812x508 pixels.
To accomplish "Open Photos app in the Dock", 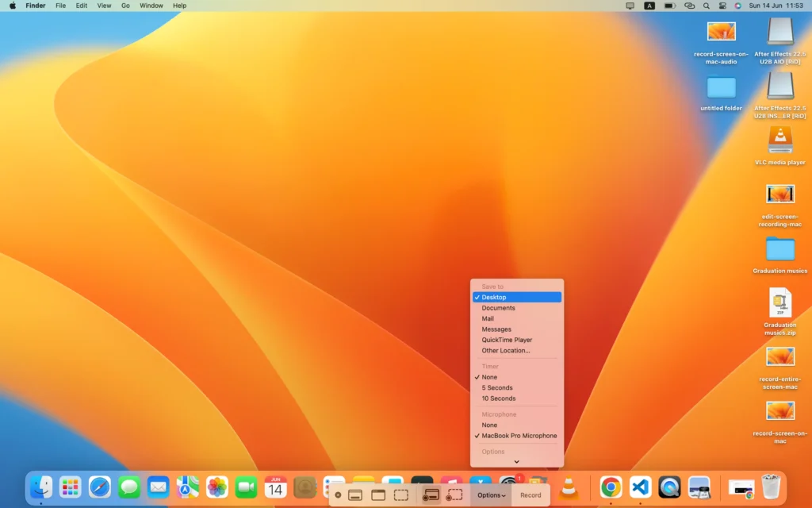I will pyautogui.click(x=217, y=487).
